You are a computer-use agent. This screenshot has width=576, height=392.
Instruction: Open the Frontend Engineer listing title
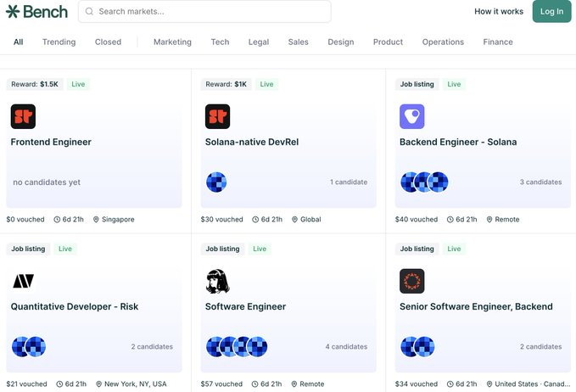51,142
